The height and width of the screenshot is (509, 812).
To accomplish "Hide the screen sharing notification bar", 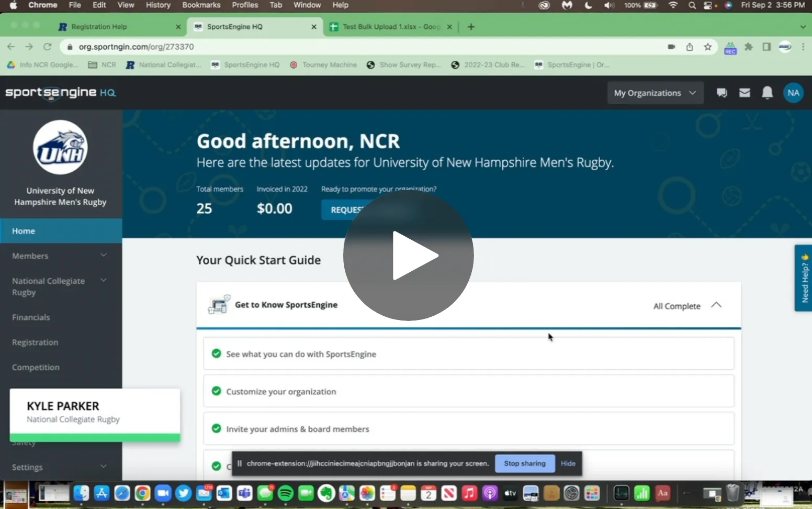I will (x=568, y=463).
